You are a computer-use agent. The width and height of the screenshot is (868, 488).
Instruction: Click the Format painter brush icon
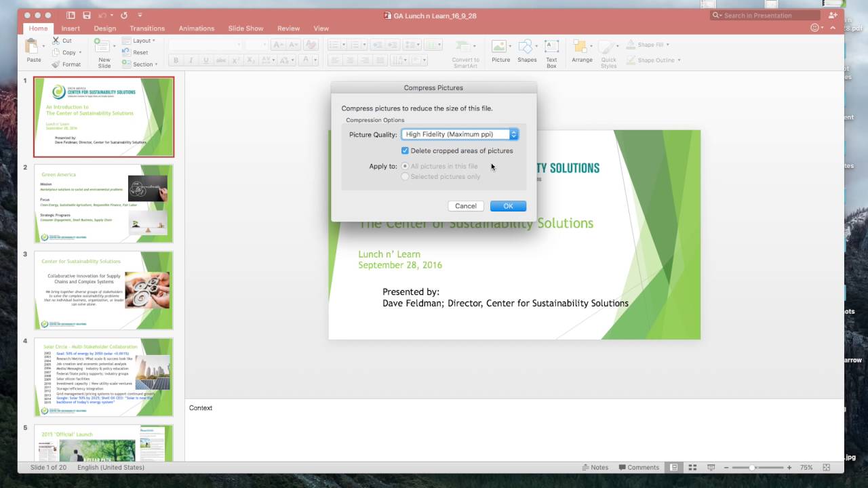click(56, 64)
